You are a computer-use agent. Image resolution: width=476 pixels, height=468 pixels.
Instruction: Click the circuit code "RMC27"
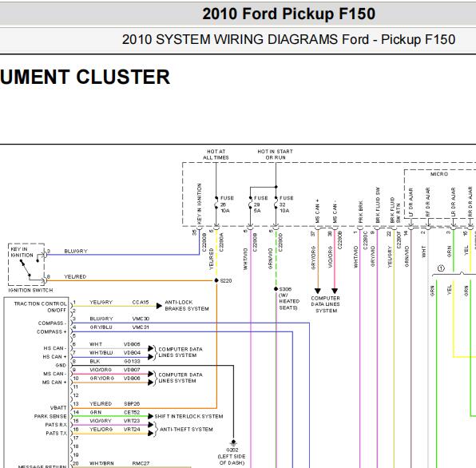[141, 463]
